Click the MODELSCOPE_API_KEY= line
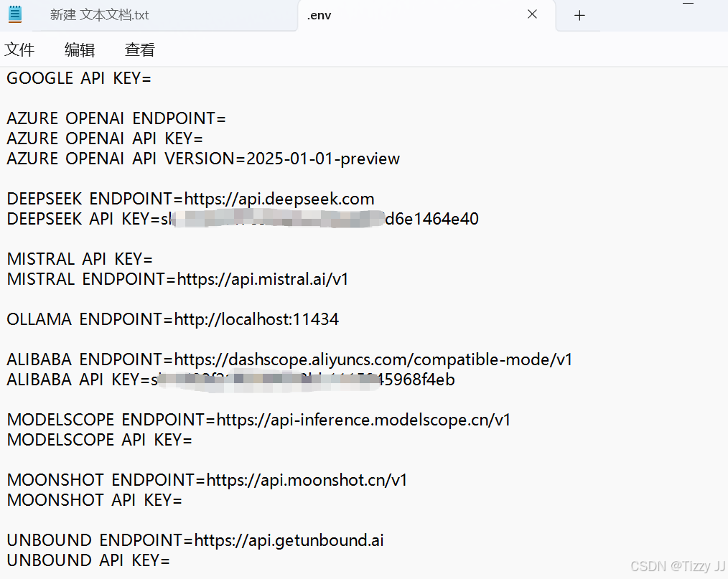 coord(99,440)
